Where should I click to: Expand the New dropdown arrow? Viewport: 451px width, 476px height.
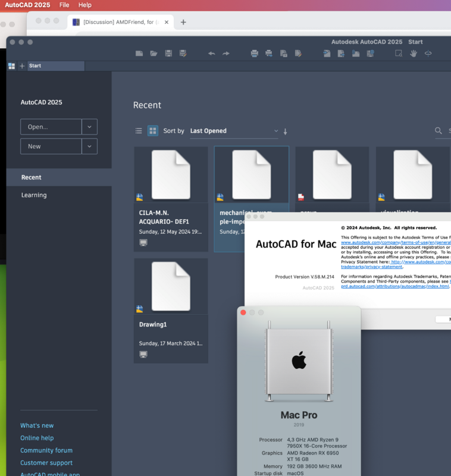pyautogui.click(x=89, y=146)
